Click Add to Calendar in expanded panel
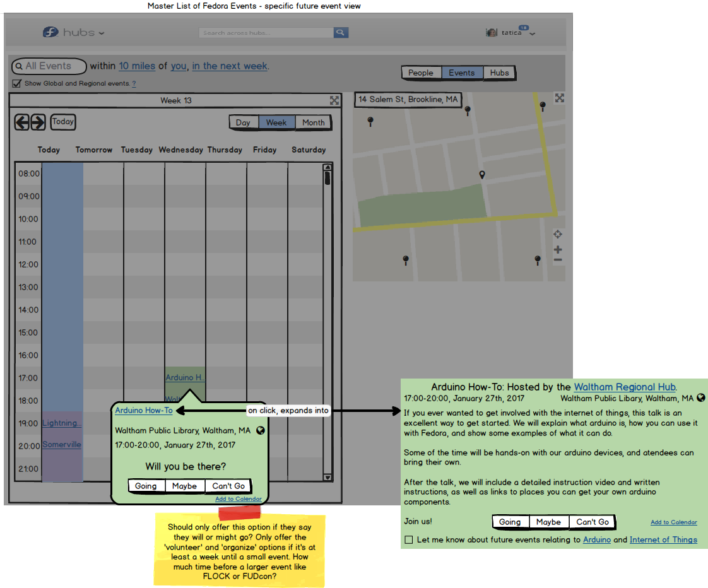708x588 pixels. tap(674, 522)
